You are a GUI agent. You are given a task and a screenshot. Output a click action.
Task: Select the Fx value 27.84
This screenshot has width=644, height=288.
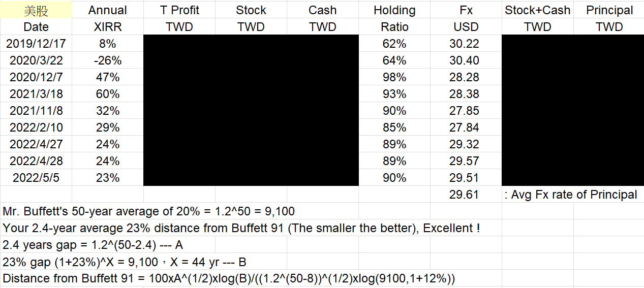[464, 127]
